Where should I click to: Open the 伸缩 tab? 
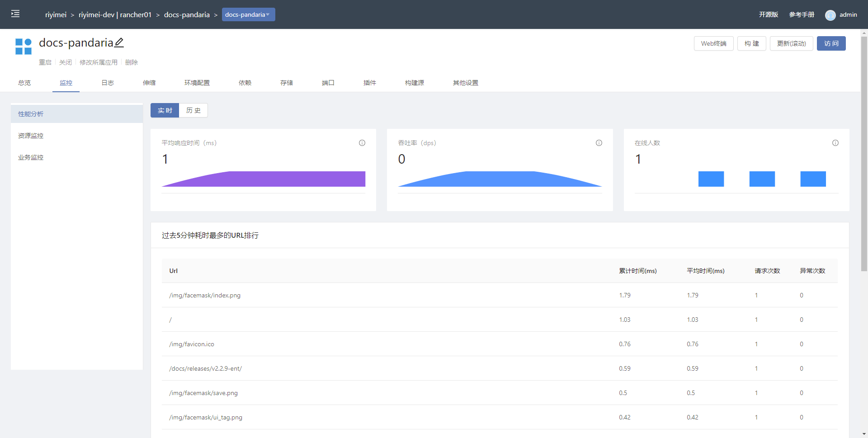click(x=149, y=83)
